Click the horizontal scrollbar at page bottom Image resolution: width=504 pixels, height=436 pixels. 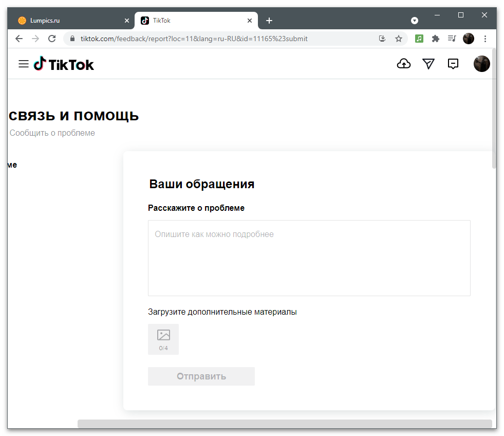coord(285,424)
